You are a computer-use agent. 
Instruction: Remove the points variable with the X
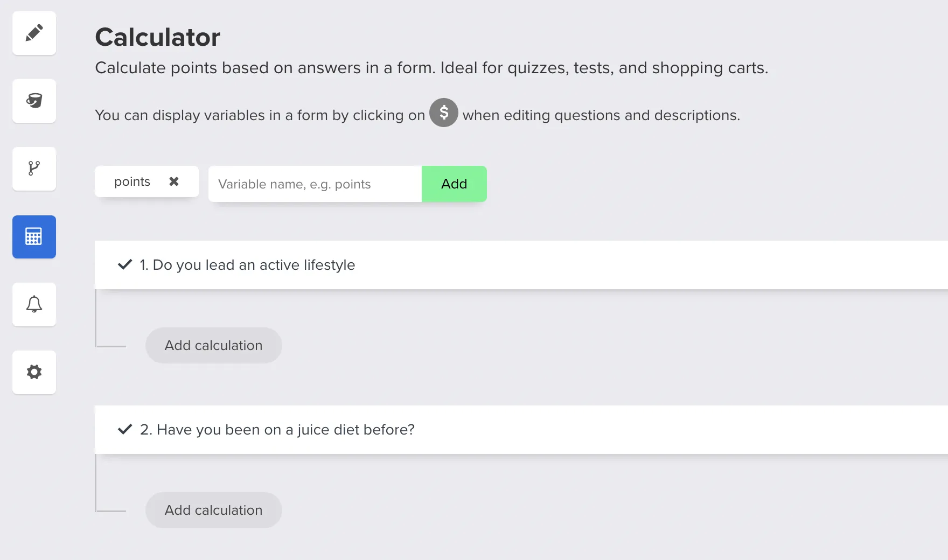click(173, 181)
